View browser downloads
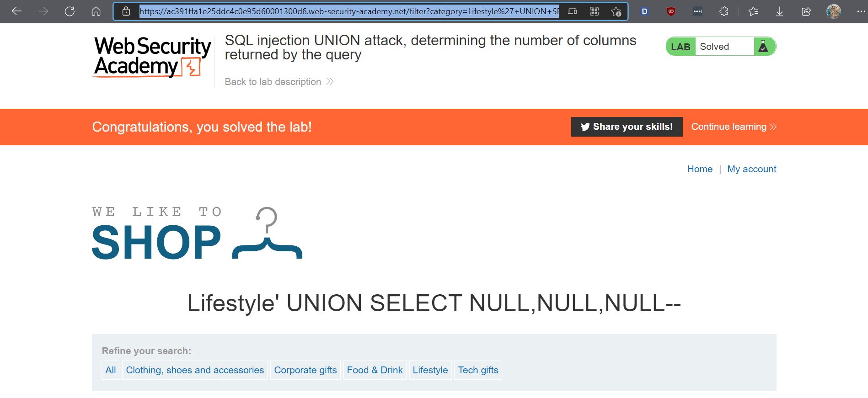 click(779, 11)
